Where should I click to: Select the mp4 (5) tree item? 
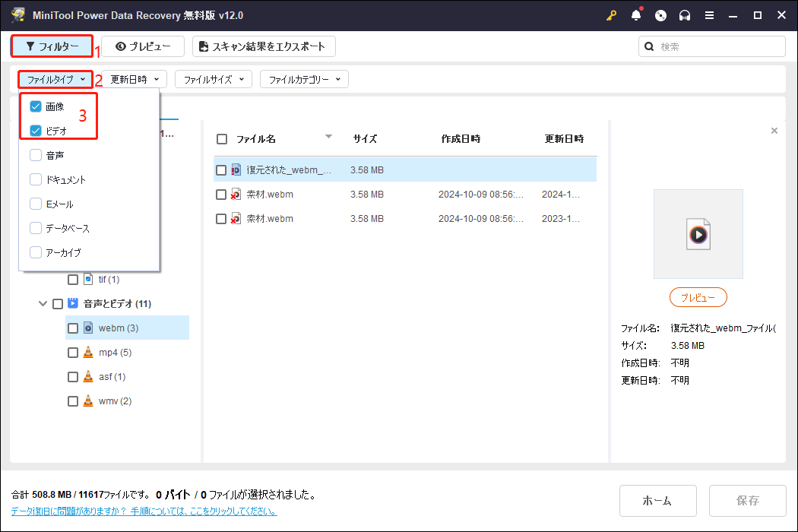pyautogui.click(x=115, y=353)
